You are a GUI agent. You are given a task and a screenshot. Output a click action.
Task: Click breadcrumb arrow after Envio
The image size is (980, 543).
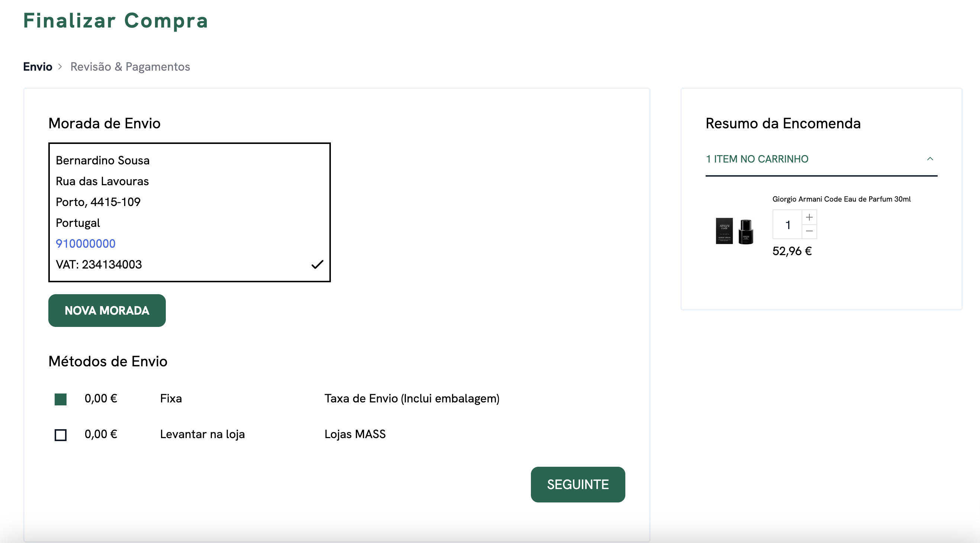pos(60,67)
